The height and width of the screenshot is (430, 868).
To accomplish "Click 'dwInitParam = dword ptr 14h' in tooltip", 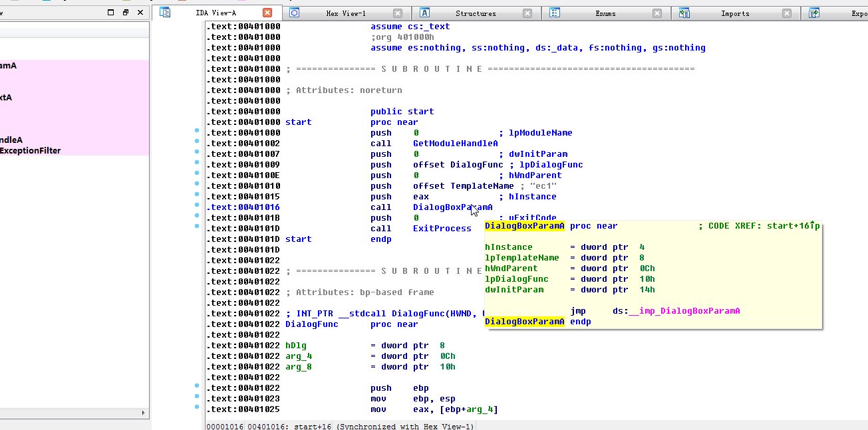I will [570, 290].
